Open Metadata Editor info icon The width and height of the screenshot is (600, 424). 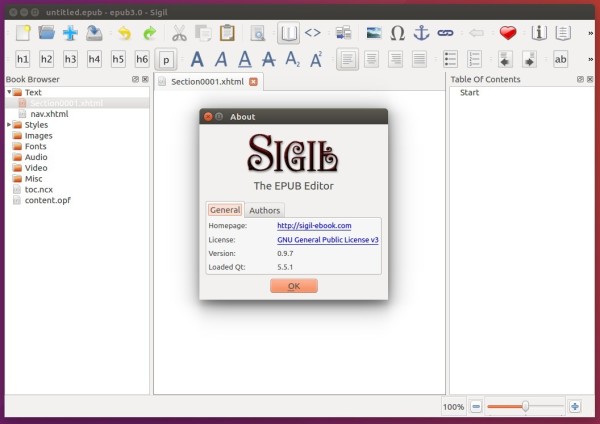pyautogui.click(x=539, y=33)
